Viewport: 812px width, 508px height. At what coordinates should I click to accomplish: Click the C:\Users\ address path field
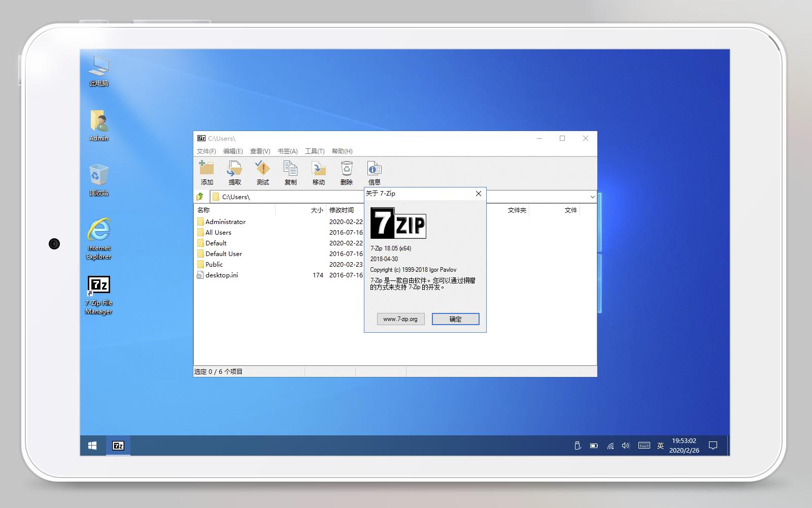[x=399, y=197]
